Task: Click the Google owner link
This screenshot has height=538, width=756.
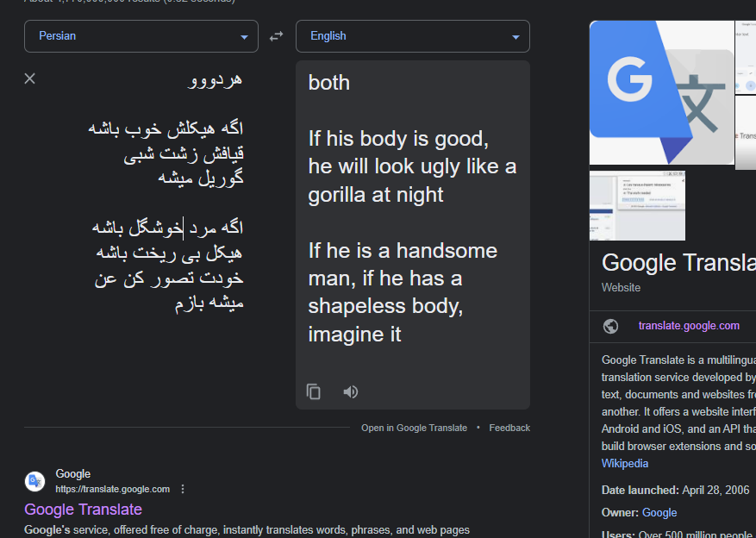Action: pyautogui.click(x=659, y=513)
